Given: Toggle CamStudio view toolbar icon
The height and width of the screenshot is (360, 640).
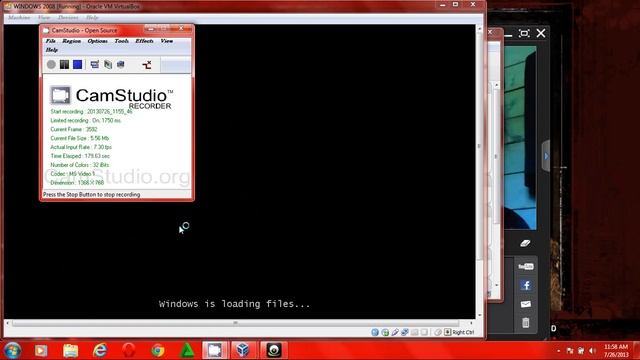Looking at the screenshot, I should pos(95,64).
